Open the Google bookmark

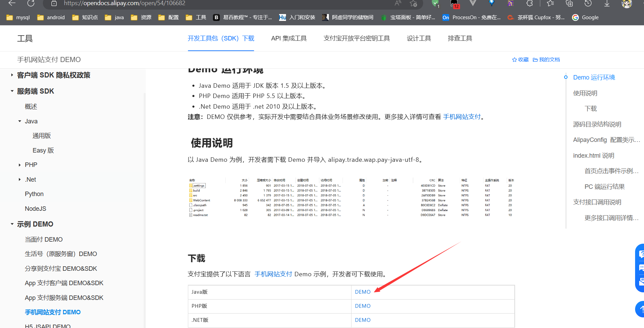coord(585,17)
